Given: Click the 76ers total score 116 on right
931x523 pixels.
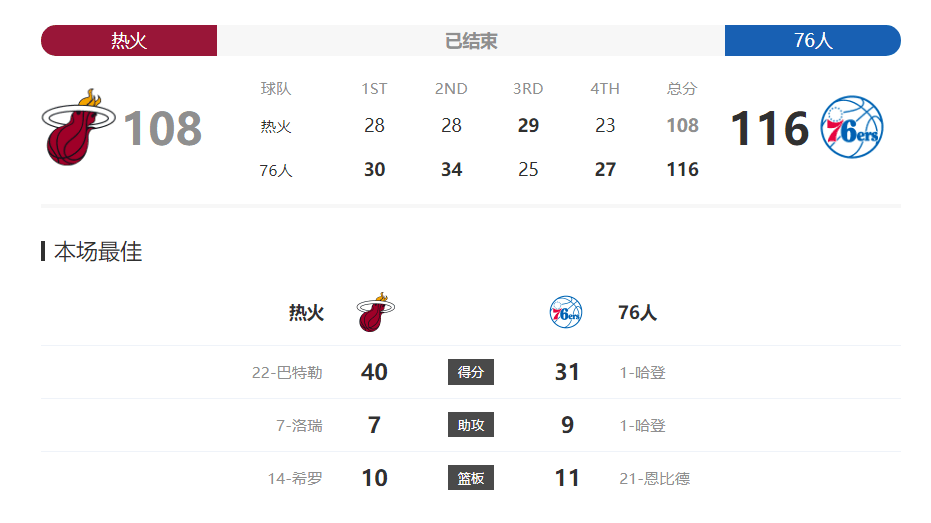Looking at the screenshot, I should pyautogui.click(x=770, y=128).
